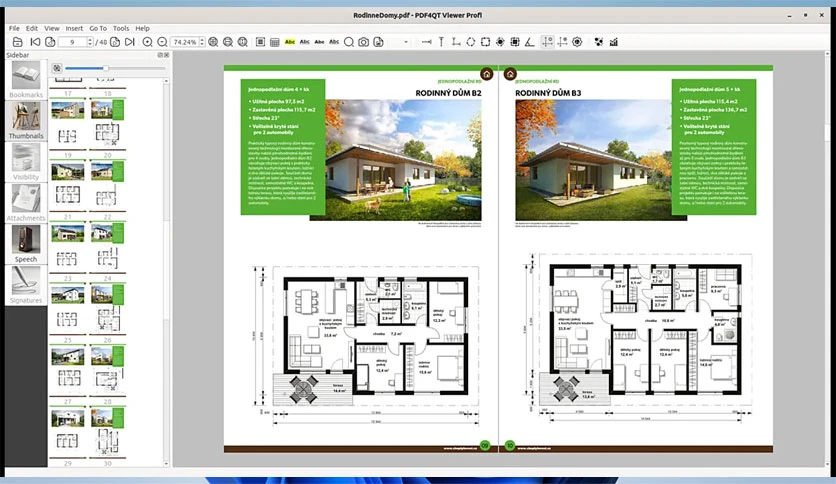Viewport: 836px width, 484px height.
Task: Open the Edit menu
Action: click(x=32, y=28)
